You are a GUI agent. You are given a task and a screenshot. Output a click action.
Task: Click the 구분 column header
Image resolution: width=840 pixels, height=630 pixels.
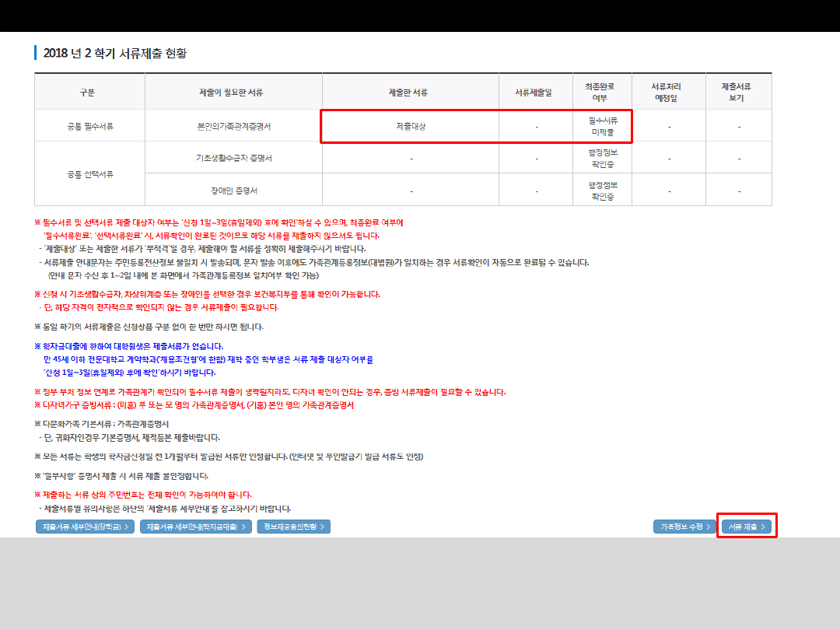pyautogui.click(x=87, y=93)
